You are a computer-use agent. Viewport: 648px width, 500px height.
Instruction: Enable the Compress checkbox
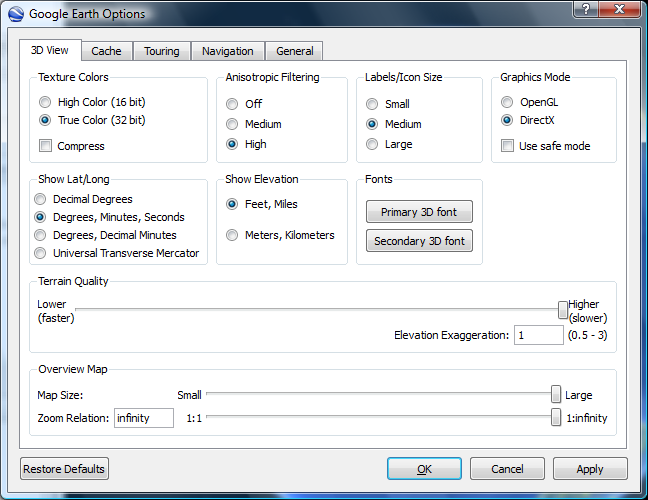[x=71, y=146]
